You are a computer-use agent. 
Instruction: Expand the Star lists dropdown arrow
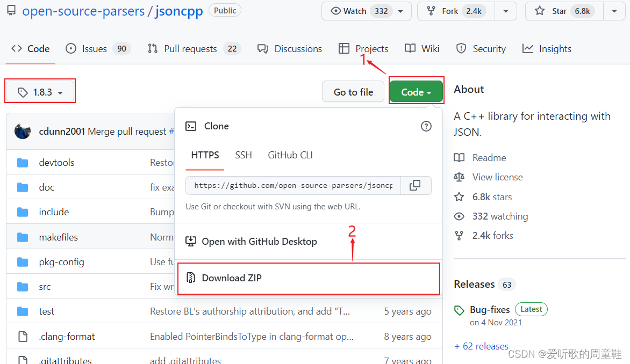614,11
